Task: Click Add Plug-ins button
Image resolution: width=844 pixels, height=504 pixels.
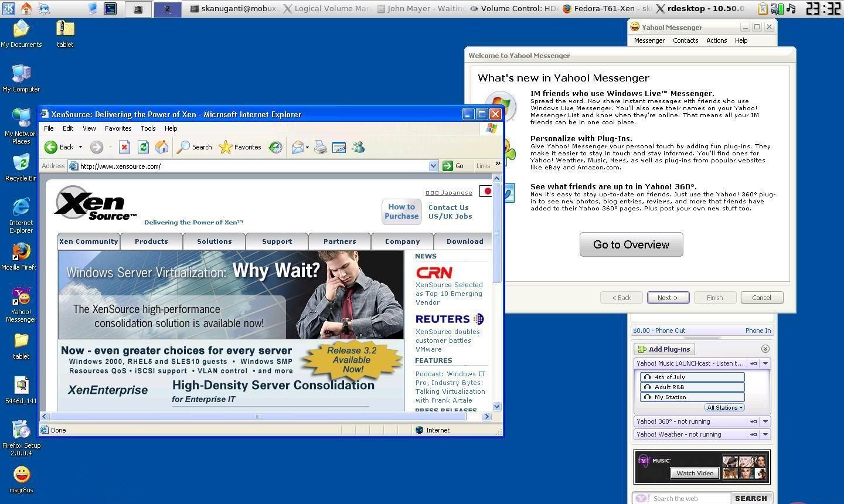Action: pyautogui.click(x=664, y=349)
